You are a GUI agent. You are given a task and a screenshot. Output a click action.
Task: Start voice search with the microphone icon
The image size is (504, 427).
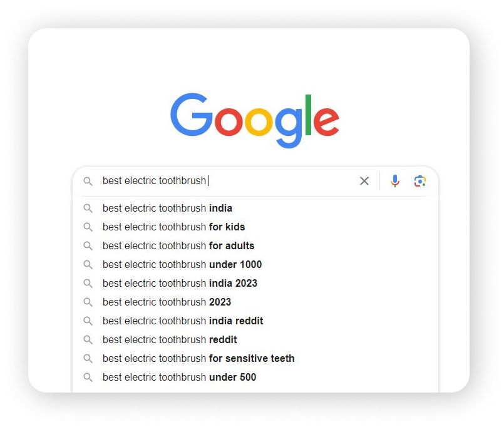(394, 181)
